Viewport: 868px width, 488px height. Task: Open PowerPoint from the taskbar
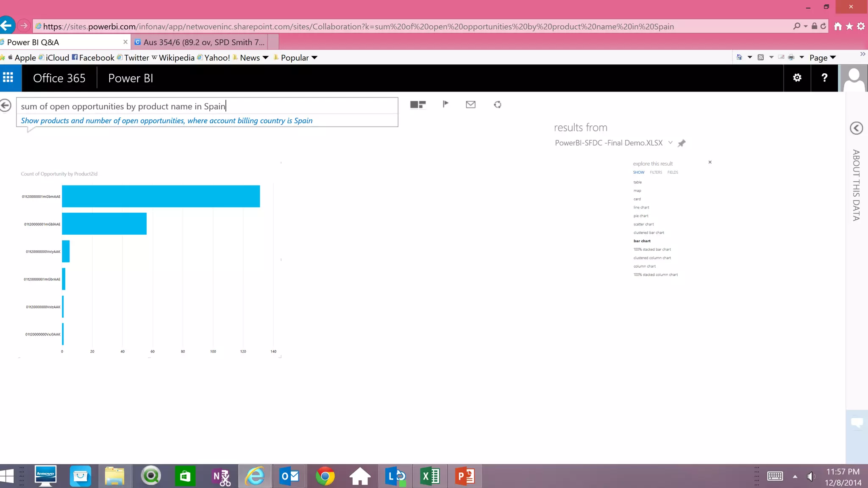click(465, 476)
